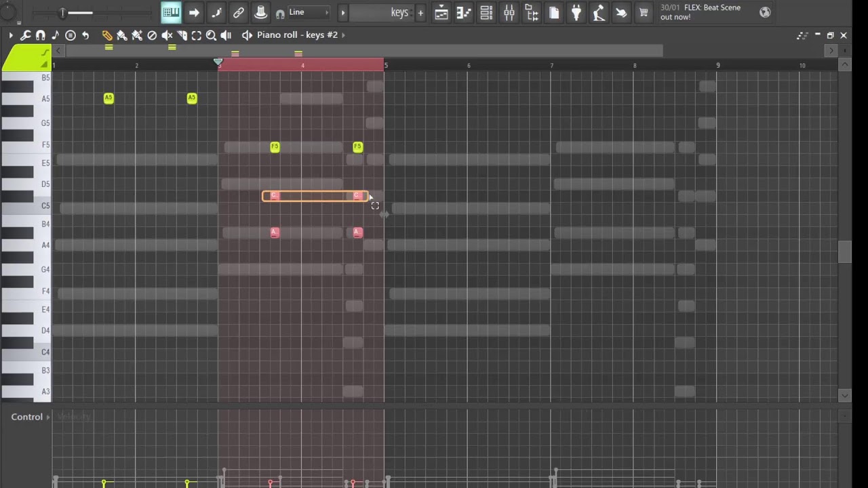Open the magnet snap options

[x=40, y=35]
